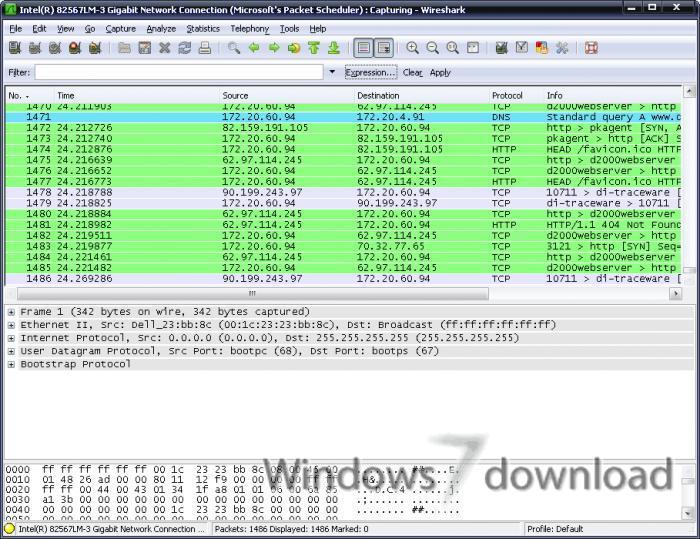Open the help lifebuoy icon
This screenshot has width=700, height=539.
click(x=592, y=48)
